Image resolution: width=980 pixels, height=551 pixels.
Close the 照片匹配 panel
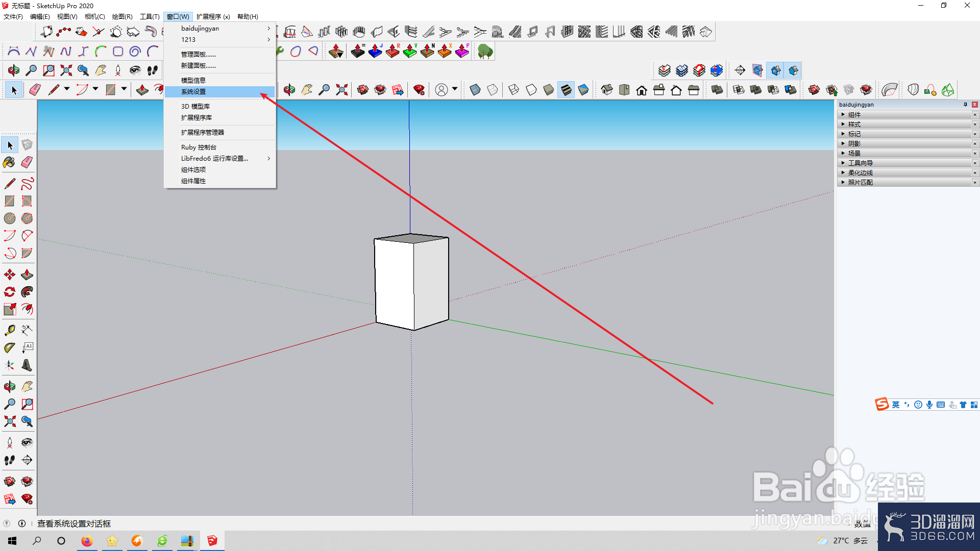click(975, 183)
